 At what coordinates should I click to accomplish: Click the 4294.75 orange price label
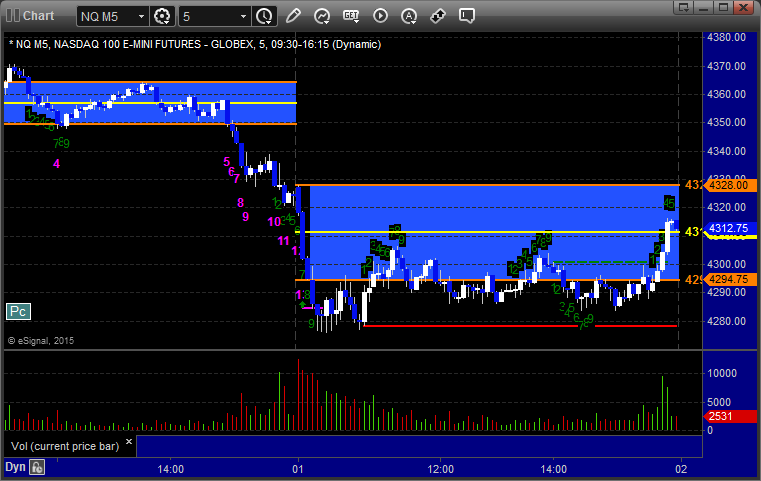coord(732,280)
